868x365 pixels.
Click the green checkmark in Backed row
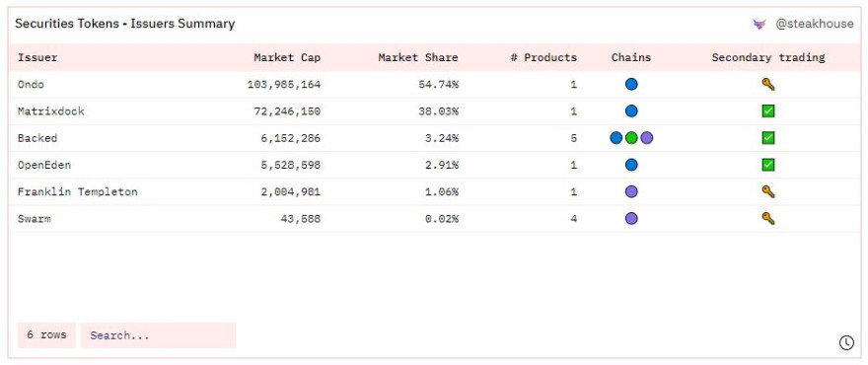pyautogui.click(x=767, y=138)
